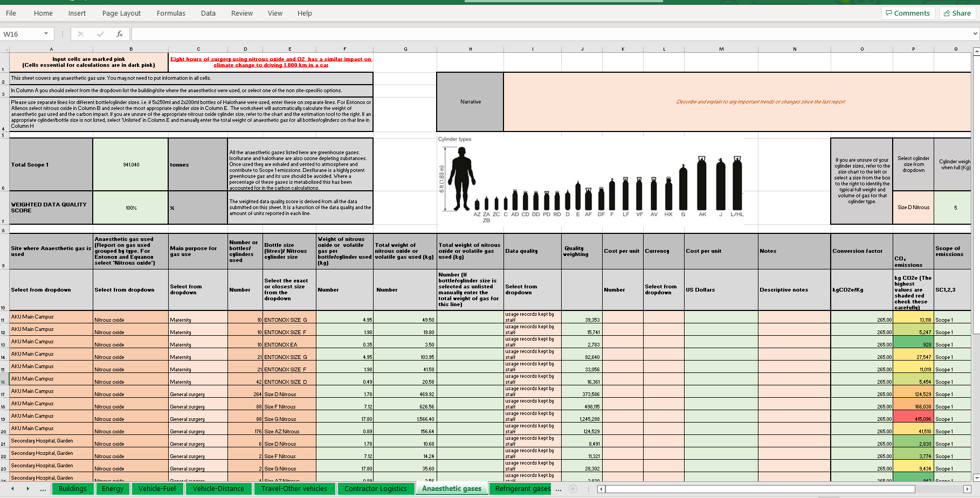Screen dimensions: 980x498
Task: Click the vertical scrollbar down arrow
Action: (976, 478)
